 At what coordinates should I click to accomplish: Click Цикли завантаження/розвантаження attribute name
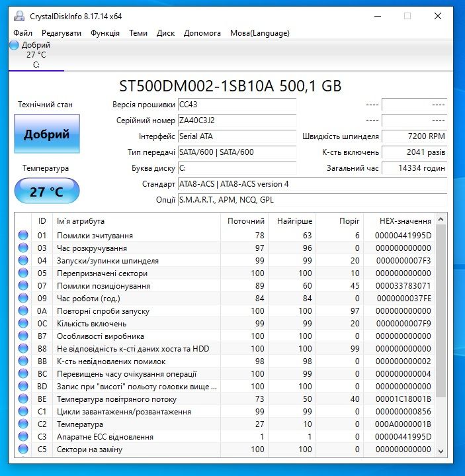coord(124,412)
